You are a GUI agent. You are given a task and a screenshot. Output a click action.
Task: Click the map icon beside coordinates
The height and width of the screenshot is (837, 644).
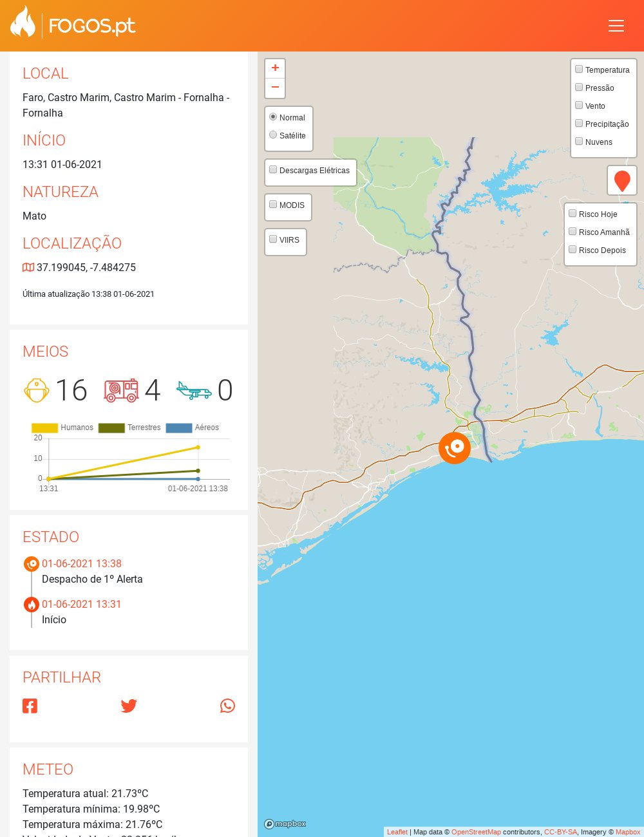pos(28,267)
